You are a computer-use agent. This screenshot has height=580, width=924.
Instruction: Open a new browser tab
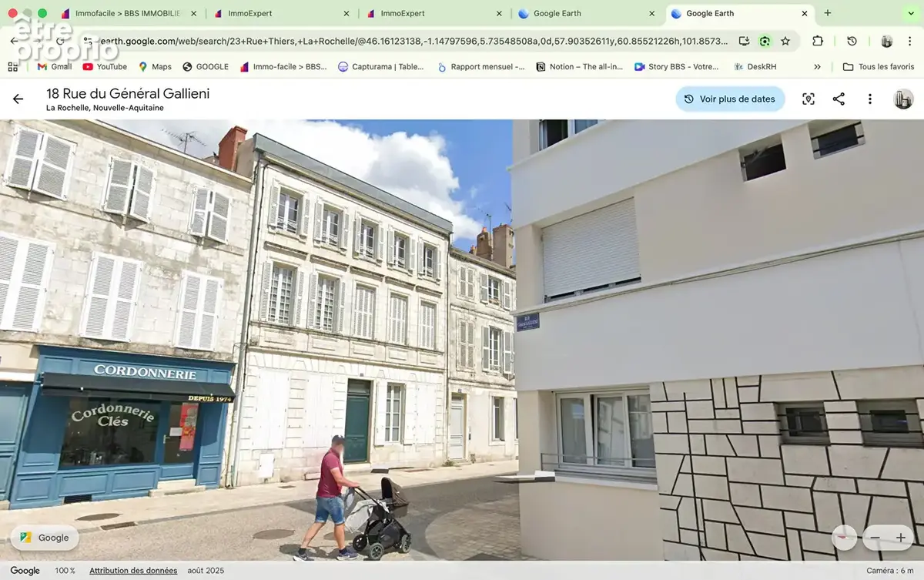[828, 13]
